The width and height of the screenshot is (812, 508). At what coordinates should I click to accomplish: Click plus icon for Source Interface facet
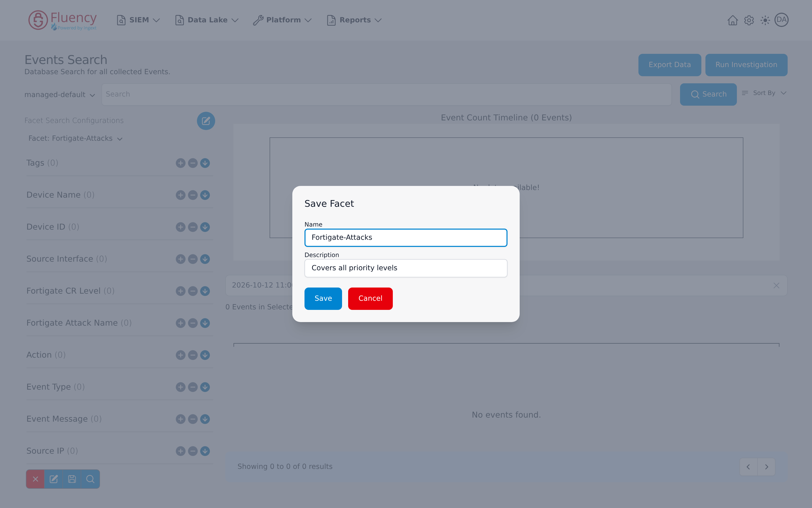point(180,259)
